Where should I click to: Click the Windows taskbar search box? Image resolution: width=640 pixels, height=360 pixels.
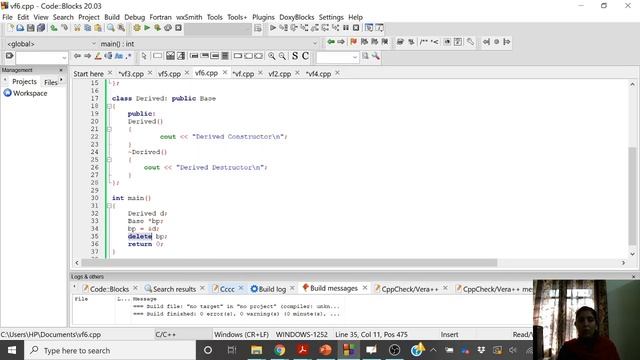[110, 350]
